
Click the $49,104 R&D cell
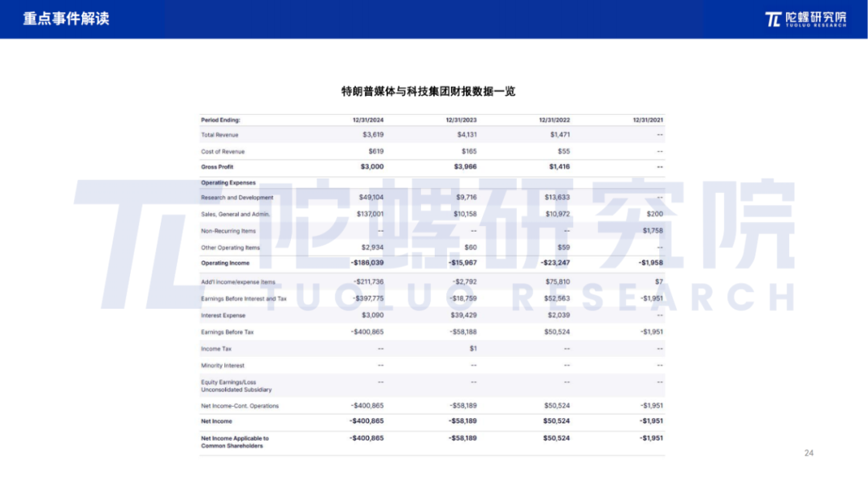pos(371,197)
